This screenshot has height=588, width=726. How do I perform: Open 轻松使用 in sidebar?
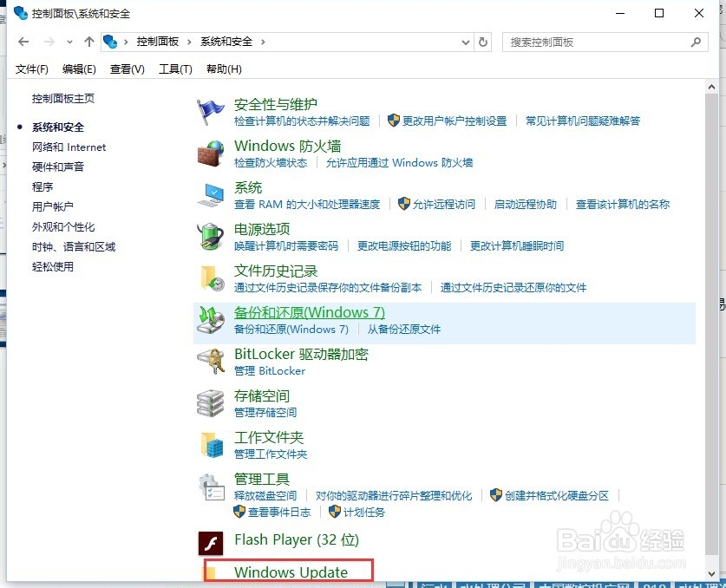[52, 267]
